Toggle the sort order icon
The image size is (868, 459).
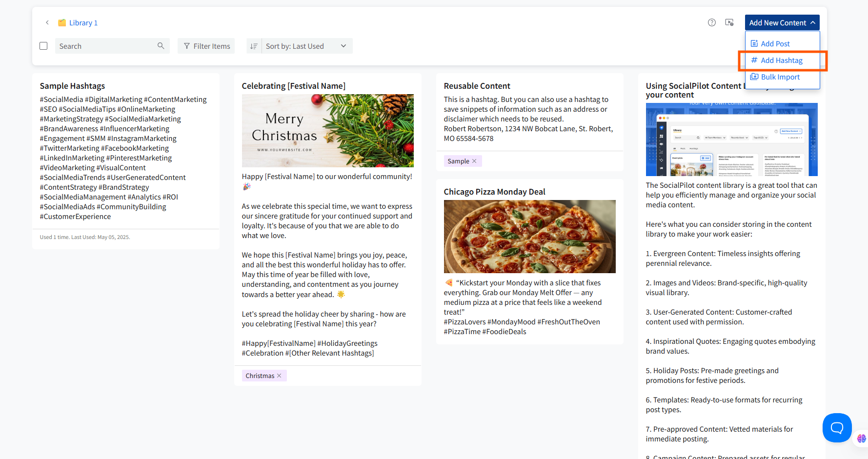pos(254,46)
